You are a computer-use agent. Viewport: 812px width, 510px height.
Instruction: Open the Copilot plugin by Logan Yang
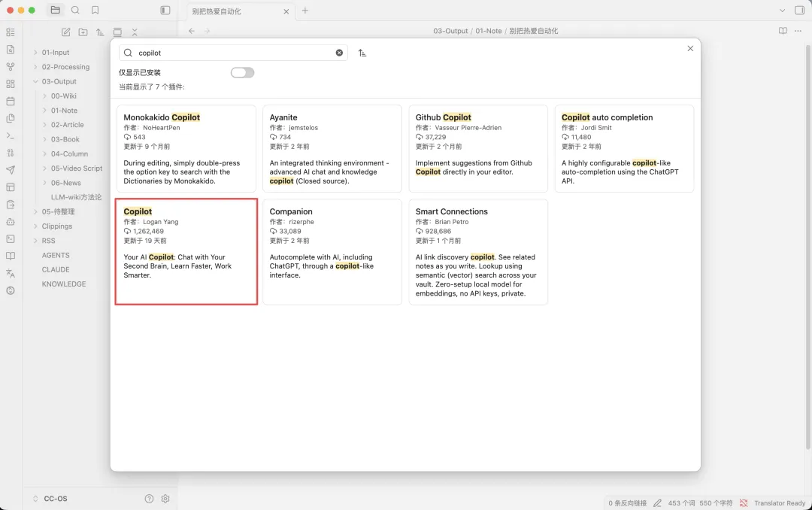click(186, 251)
